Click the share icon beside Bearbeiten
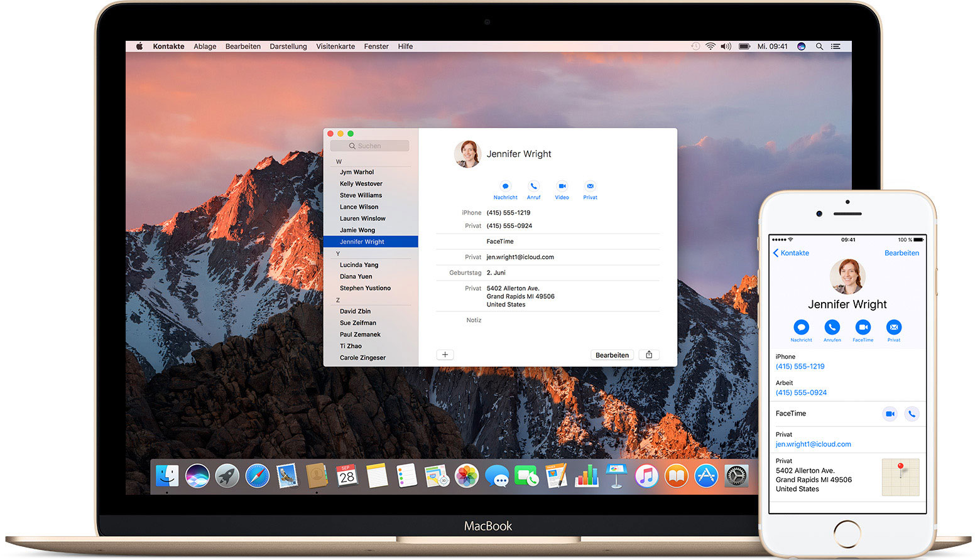This screenshot has width=980, height=560. (648, 355)
